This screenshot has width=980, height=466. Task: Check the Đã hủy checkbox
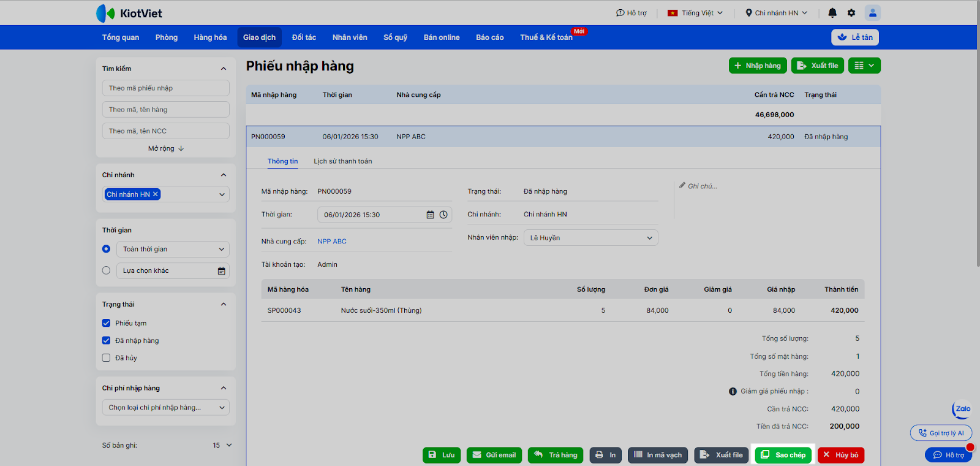[107, 358]
